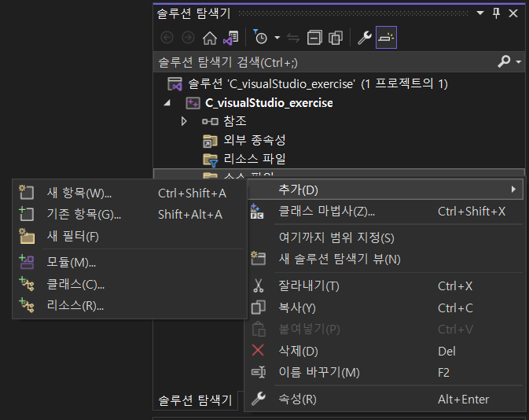Image resolution: width=529 pixels, height=420 pixels.
Task: Expand the 참조 tree node
Action: (x=184, y=121)
